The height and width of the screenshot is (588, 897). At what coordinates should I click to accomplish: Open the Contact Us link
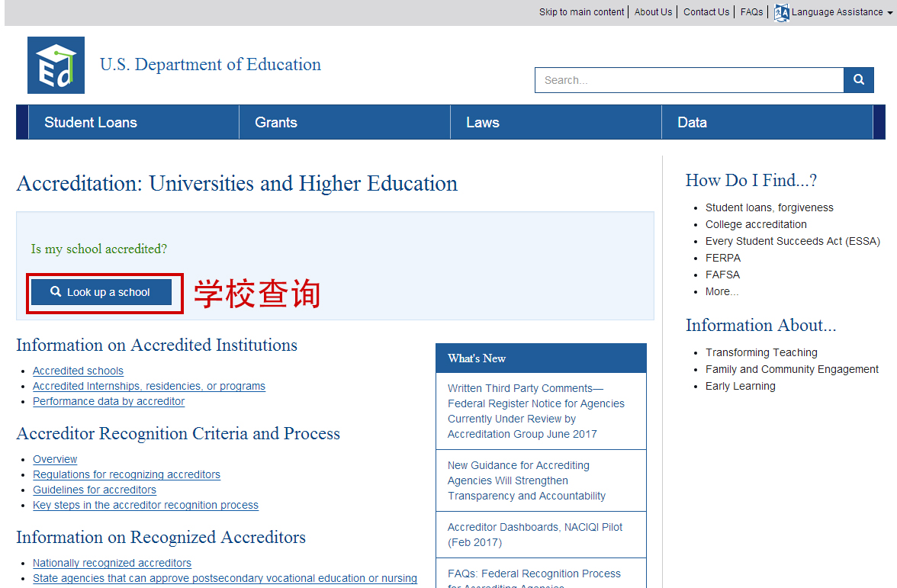click(x=706, y=12)
